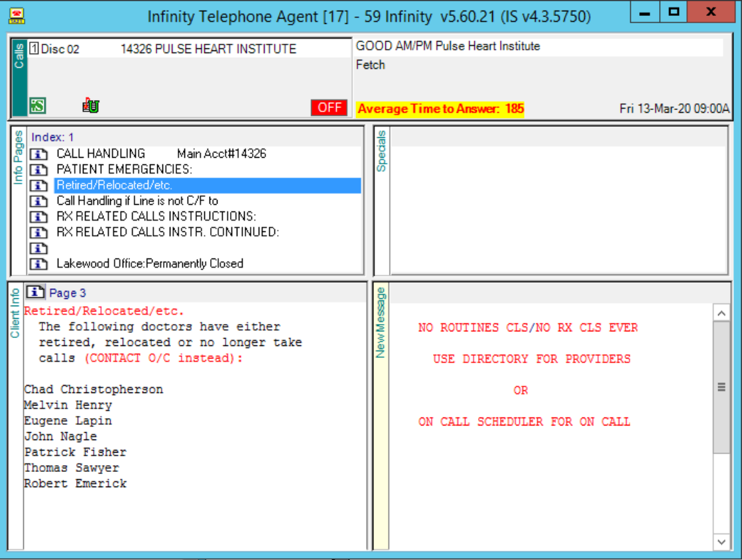Click the Average Time to Answer indicator
Image resolution: width=742 pixels, height=560 pixels.
440,109
